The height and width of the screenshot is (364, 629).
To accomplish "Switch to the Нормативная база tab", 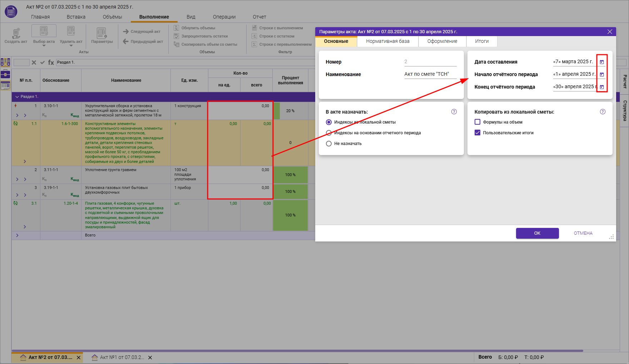I will pyautogui.click(x=387, y=41).
